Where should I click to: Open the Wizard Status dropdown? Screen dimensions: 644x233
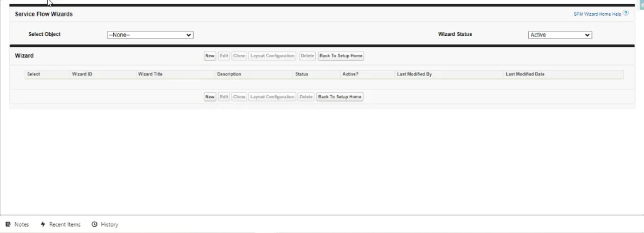(560, 35)
